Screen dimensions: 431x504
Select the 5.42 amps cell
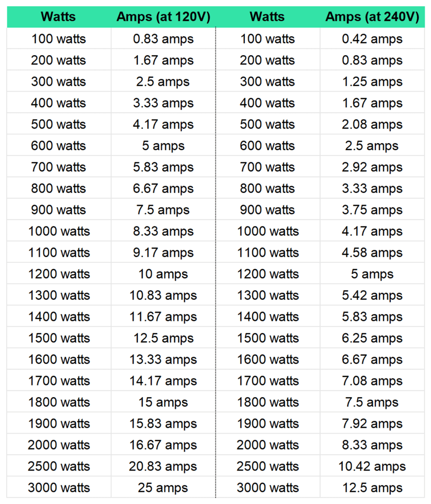pyautogui.click(x=372, y=295)
